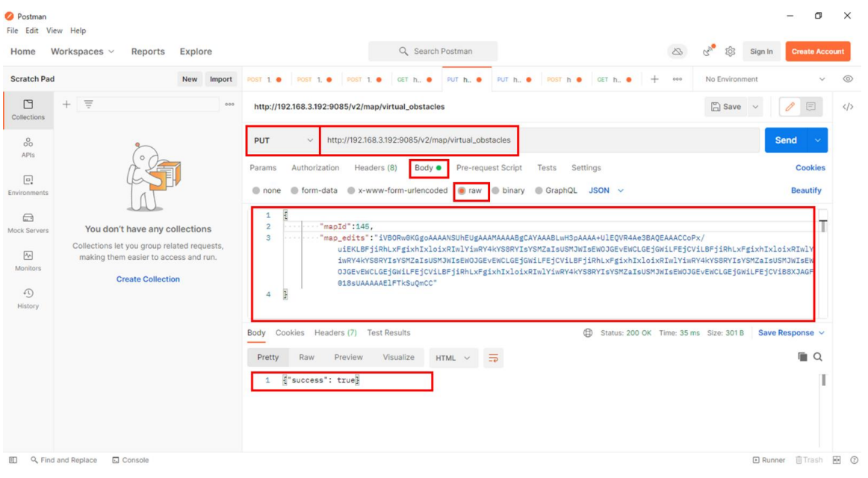Click the copy response icon
The width and height of the screenshot is (868, 478).
click(x=802, y=357)
